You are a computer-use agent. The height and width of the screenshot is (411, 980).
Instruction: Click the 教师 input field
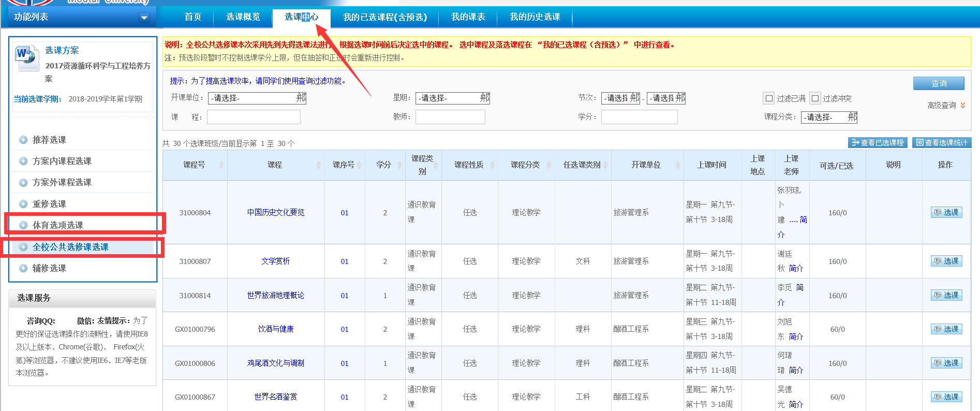tap(450, 117)
